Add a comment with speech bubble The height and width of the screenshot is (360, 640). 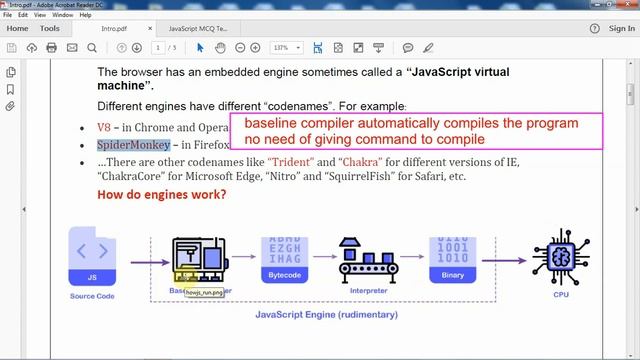click(408, 48)
